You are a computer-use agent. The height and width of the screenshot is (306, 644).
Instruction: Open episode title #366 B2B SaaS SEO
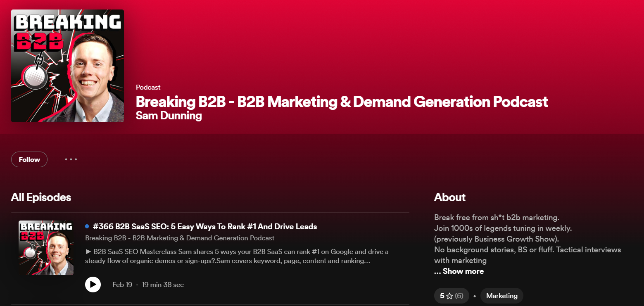[x=205, y=226]
